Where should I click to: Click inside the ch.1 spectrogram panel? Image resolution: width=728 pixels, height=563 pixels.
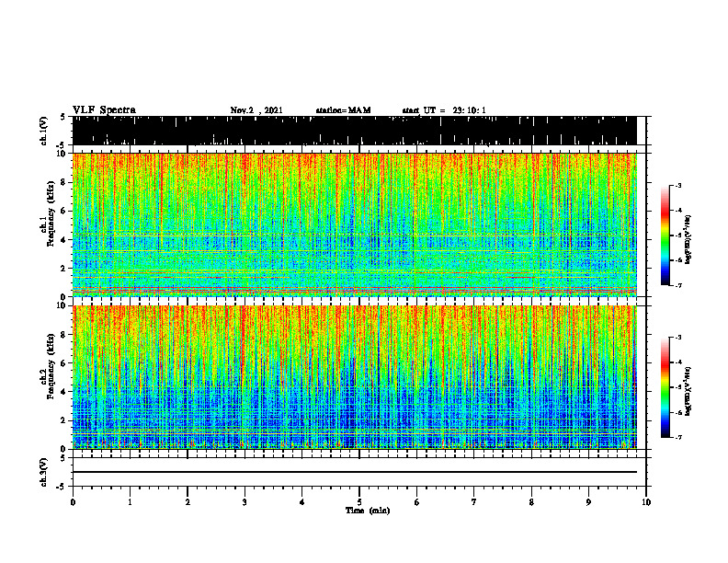pyautogui.click(x=355, y=224)
